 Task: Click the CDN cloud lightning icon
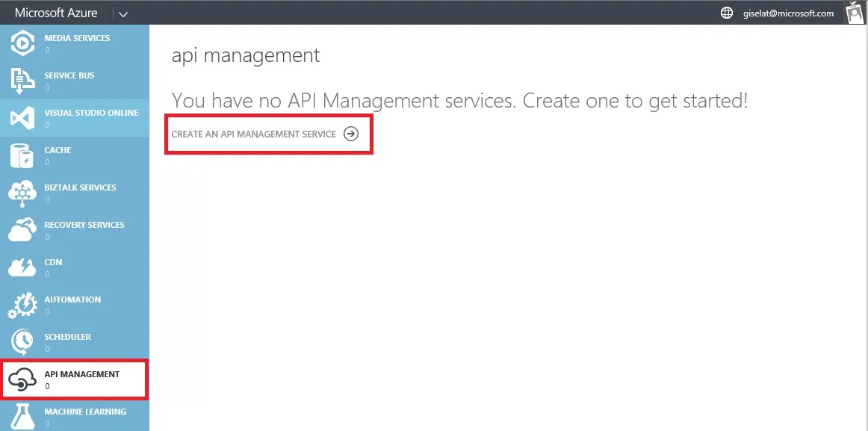pyautogui.click(x=22, y=267)
